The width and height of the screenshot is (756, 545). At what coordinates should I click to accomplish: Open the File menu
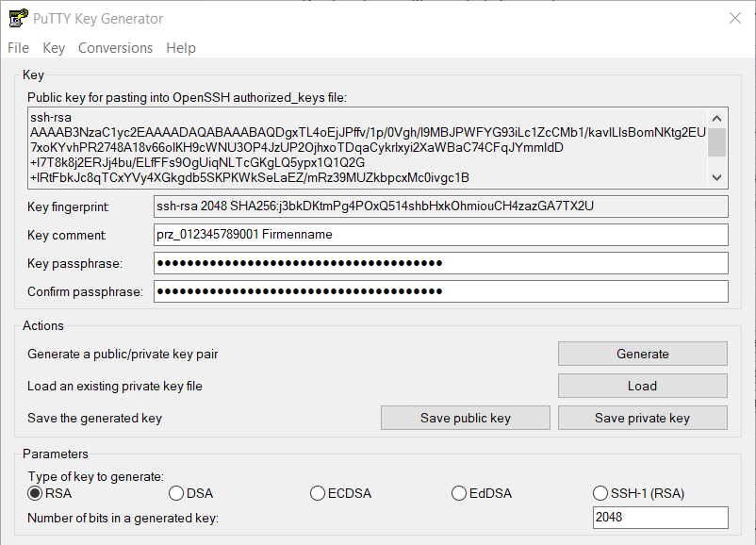[18, 48]
